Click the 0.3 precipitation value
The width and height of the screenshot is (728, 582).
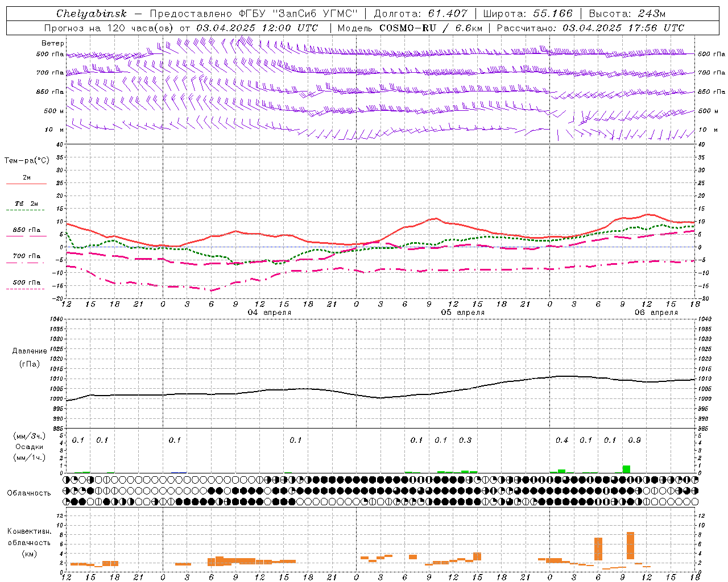click(465, 440)
